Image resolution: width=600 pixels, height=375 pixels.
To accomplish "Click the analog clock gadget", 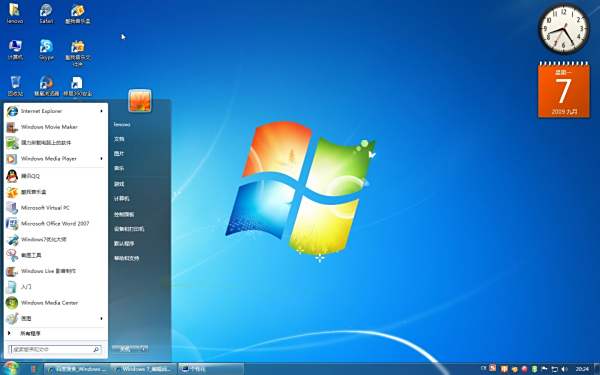I will (x=564, y=29).
